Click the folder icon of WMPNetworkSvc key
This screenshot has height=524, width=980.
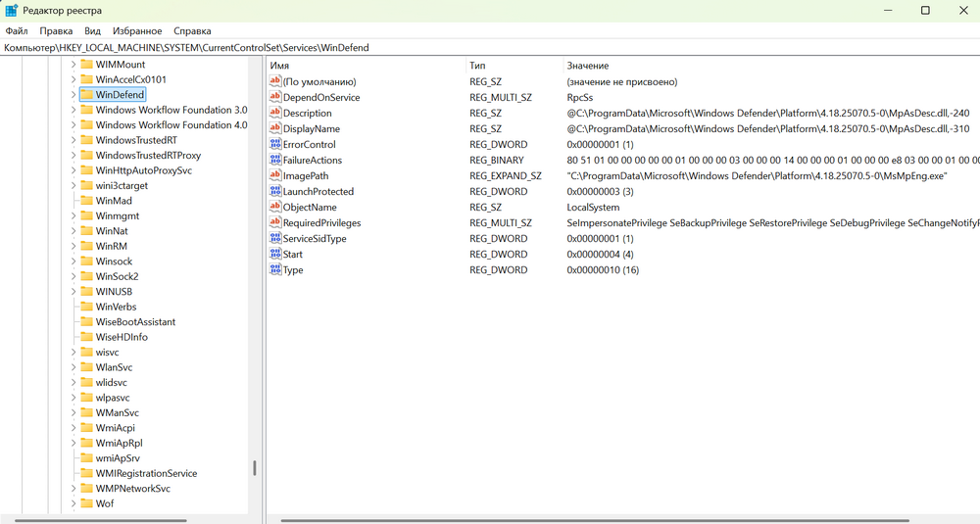[x=86, y=489]
